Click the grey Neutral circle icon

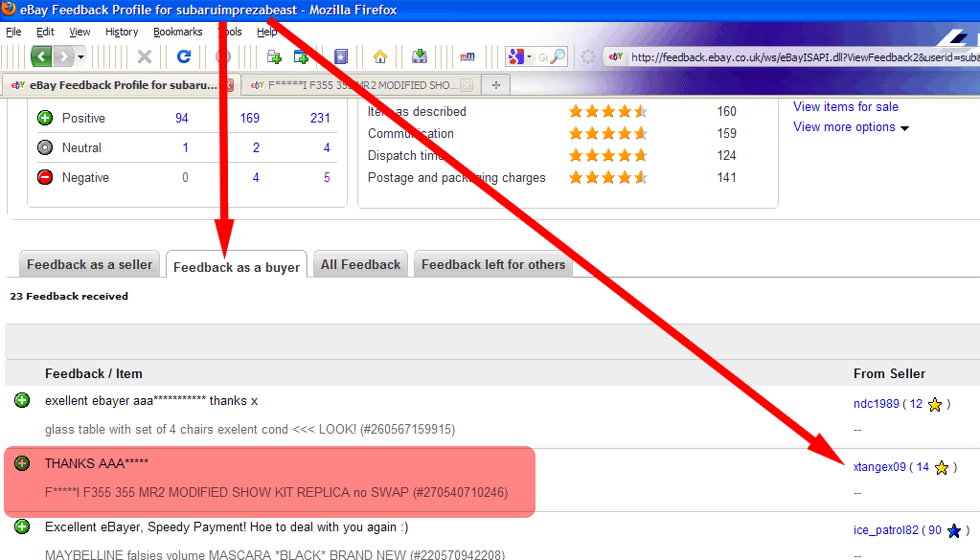coord(45,147)
